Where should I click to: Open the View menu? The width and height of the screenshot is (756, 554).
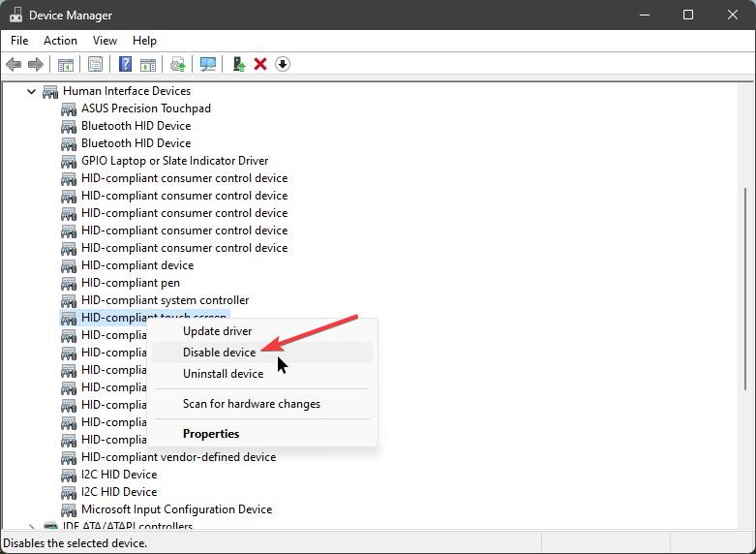(105, 41)
